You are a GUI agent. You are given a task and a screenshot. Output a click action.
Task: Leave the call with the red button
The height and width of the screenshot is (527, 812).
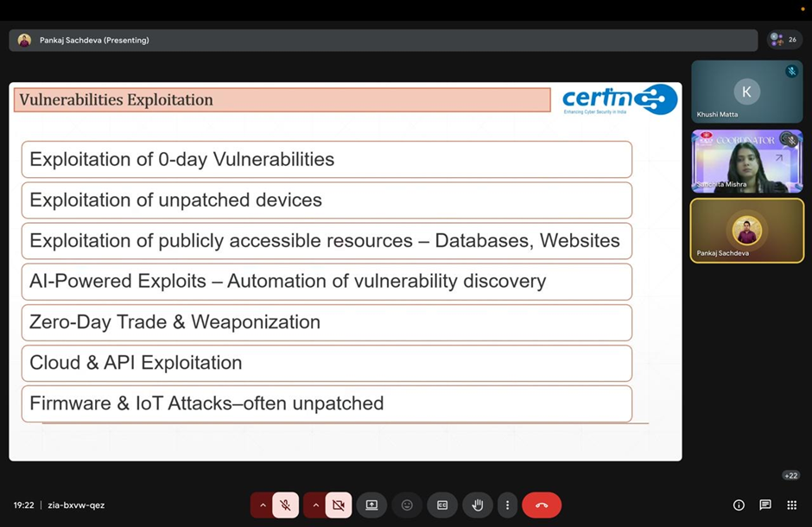(542, 505)
